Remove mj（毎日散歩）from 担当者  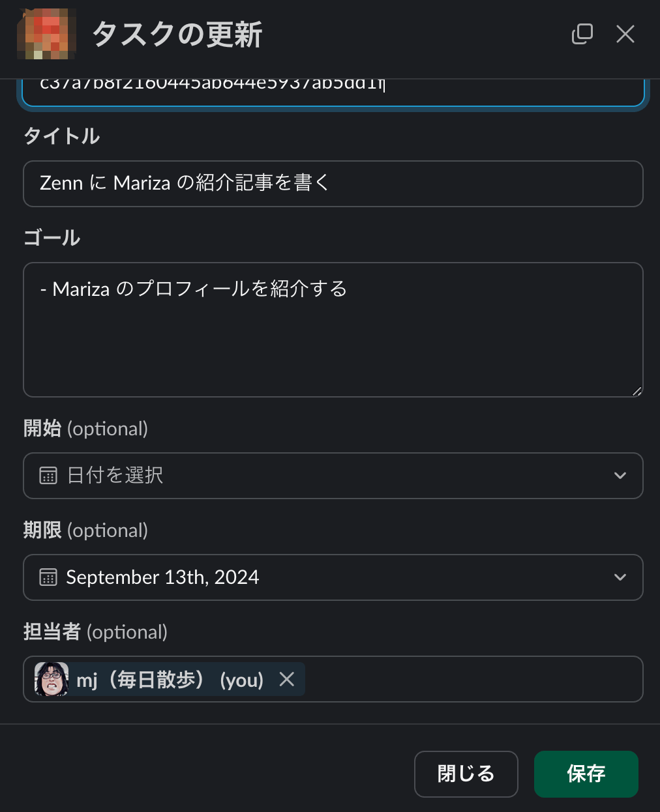point(287,679)
